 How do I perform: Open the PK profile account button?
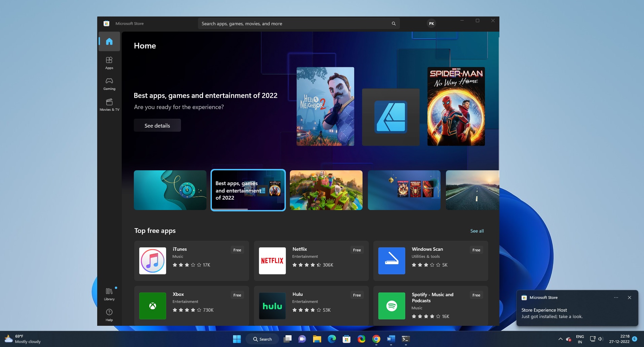point(431,24)
